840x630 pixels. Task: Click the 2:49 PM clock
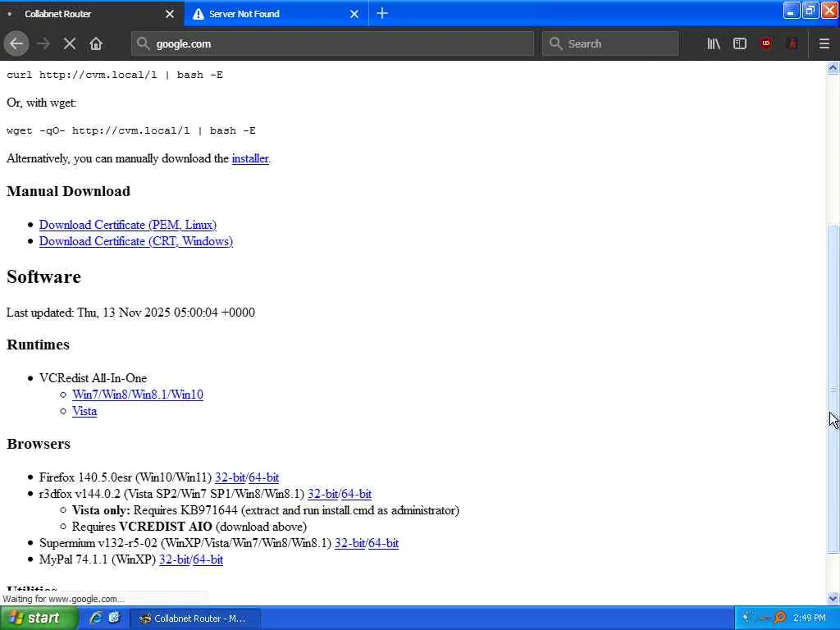(810, 619)
